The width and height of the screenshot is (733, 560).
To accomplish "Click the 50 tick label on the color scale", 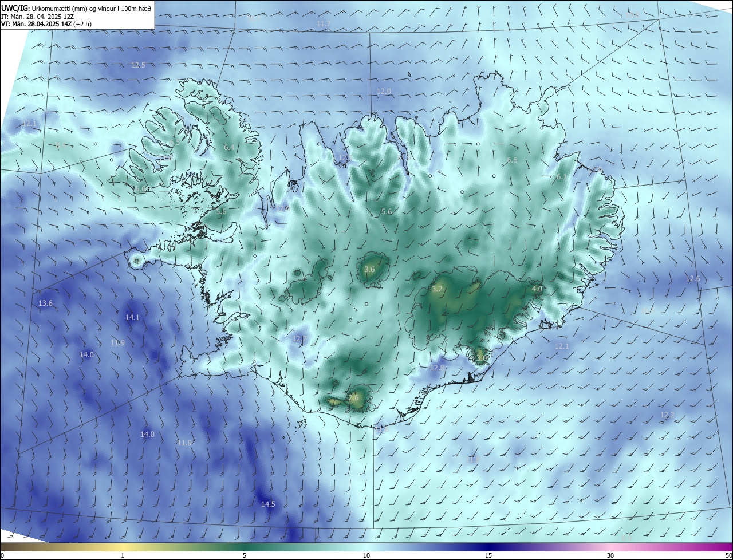I will pos(728,555).
